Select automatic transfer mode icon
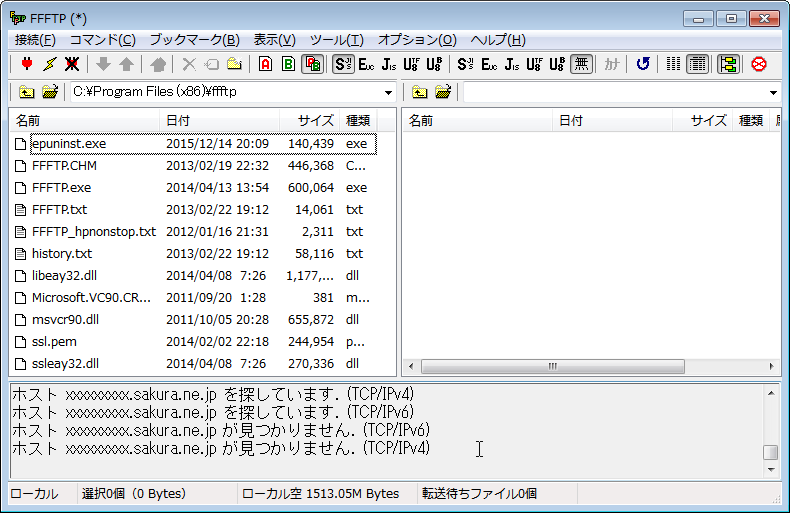This screenshot has height=513, width=790. tap(312, 64)
